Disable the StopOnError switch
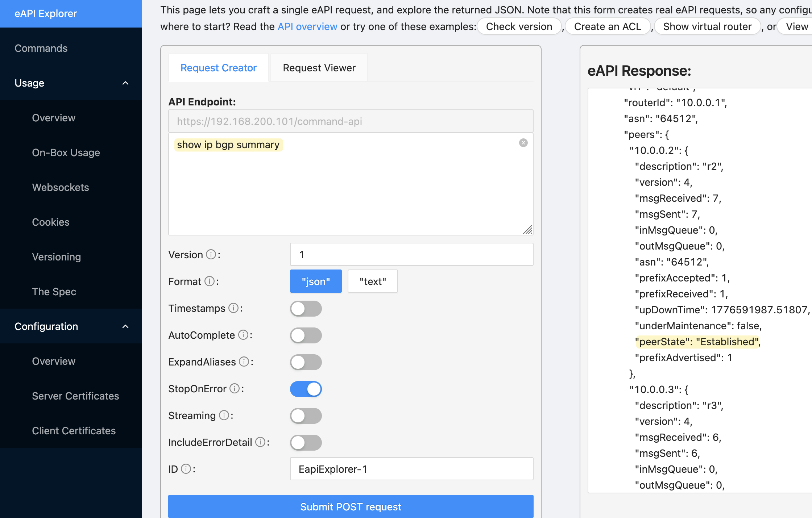Image resolution: width=812 pixels, height=518 pixels. [306, 389]
